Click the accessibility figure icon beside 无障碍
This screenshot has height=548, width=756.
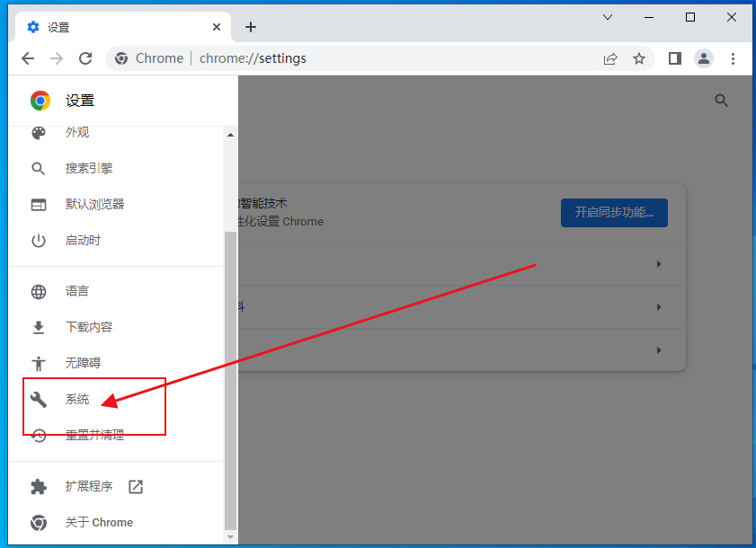[x=39, y=364]
